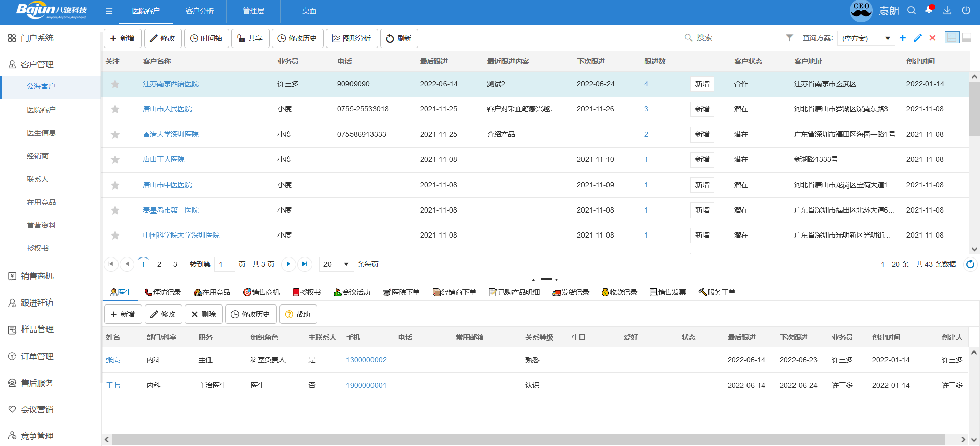Viewport: 980px width, 446px height.
Task: Click the 图形分析 button
Action: [x=352, y=38]
